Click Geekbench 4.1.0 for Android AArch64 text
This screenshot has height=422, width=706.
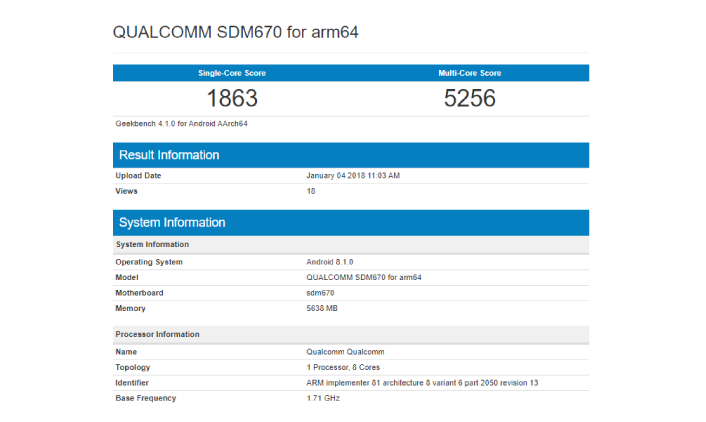coord(181,123)
